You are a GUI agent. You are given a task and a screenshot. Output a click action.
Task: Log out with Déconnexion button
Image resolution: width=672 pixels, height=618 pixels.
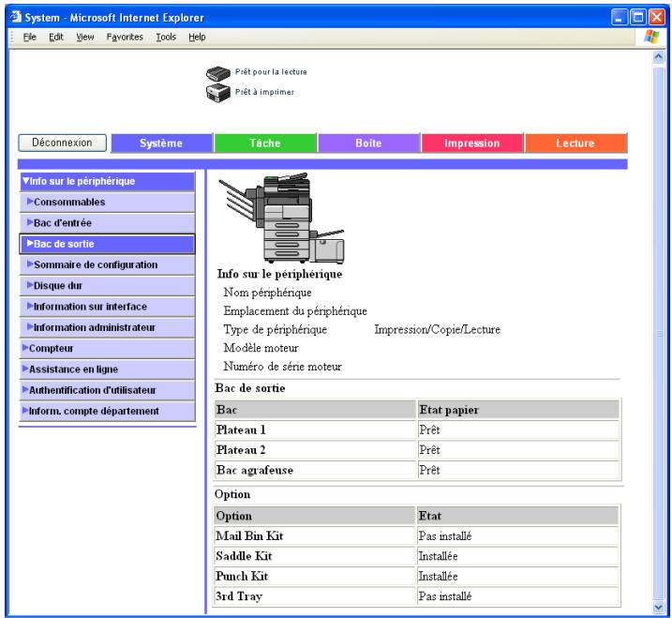[62, 143]
